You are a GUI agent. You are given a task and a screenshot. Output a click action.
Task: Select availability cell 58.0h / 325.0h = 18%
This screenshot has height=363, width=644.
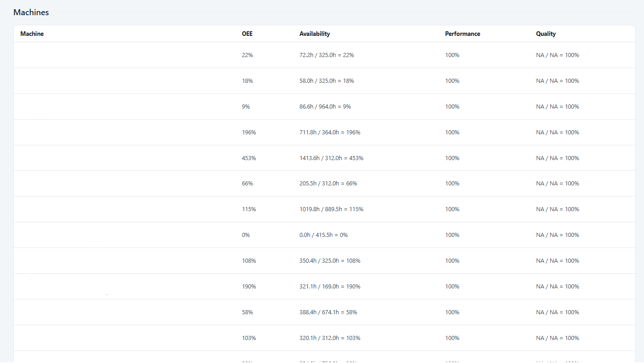[326, 81]
